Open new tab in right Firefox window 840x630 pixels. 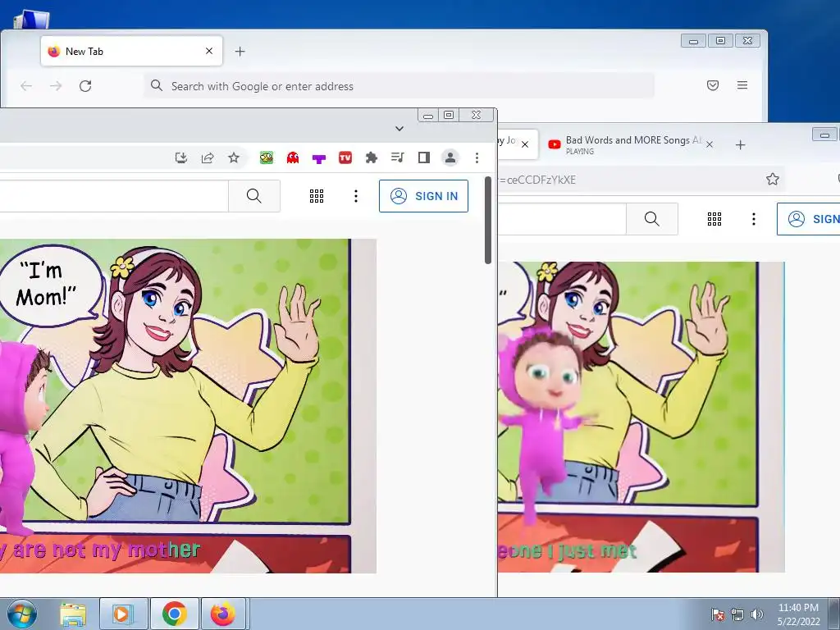[741, 144]
